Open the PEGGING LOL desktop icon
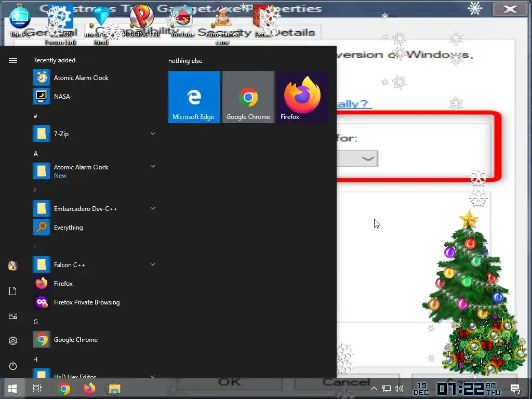Viewport: 532px width, 399px height. pyautogui.click(x=141, y=21)
